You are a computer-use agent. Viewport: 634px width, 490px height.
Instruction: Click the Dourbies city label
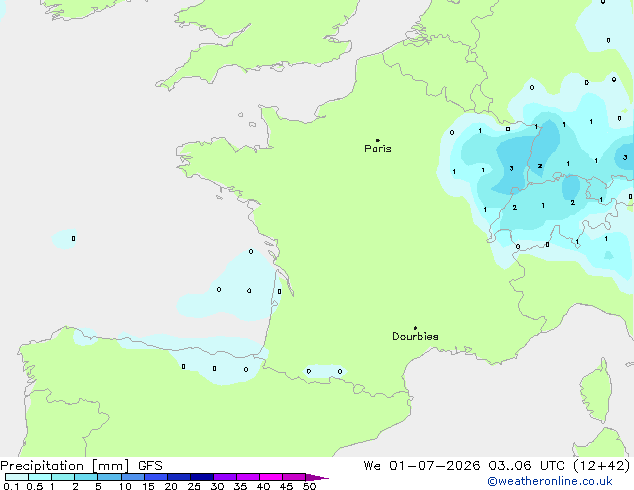coord(415,336)
